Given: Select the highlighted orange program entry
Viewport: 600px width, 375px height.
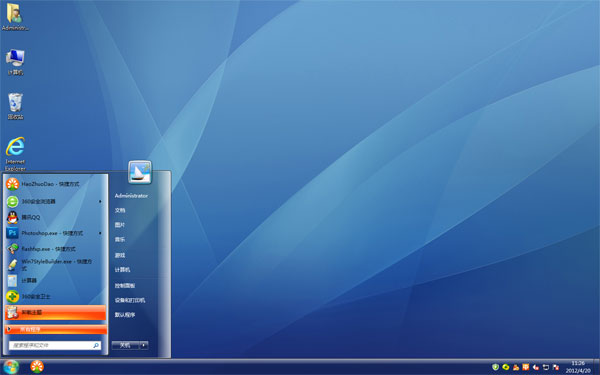Looking at the screenshot, I should click(55, 312).
